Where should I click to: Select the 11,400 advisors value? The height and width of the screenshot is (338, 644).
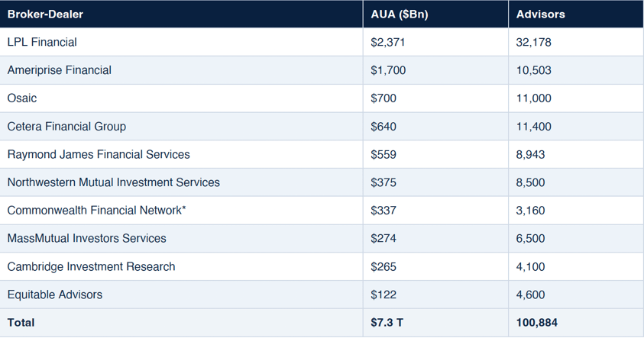pos(534,127)
